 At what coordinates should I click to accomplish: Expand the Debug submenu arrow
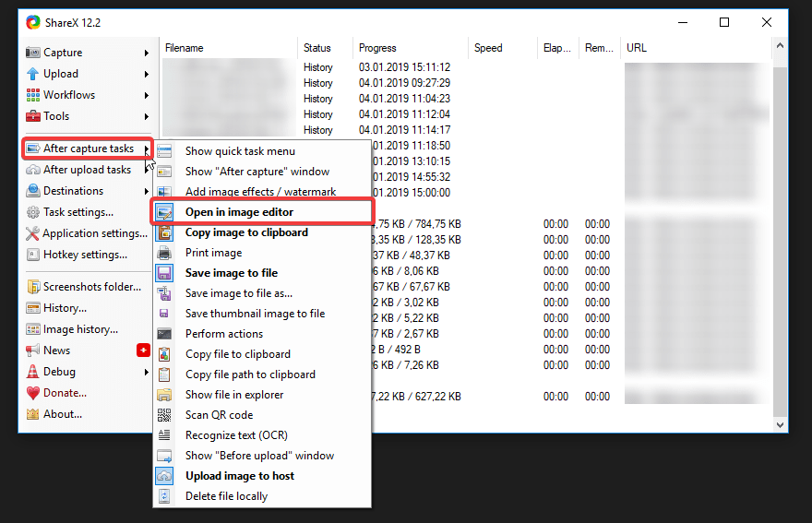tap(147, 373)
